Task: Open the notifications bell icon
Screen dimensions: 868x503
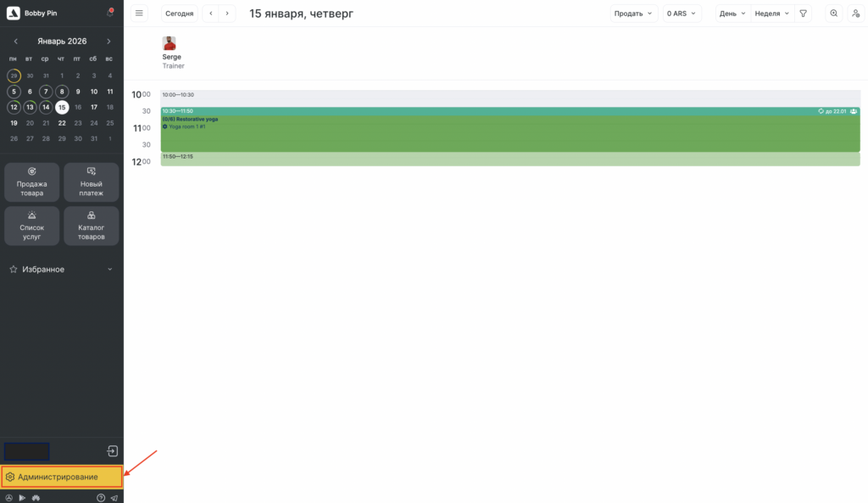Action: pyautogui.click(x=109, y=13)
